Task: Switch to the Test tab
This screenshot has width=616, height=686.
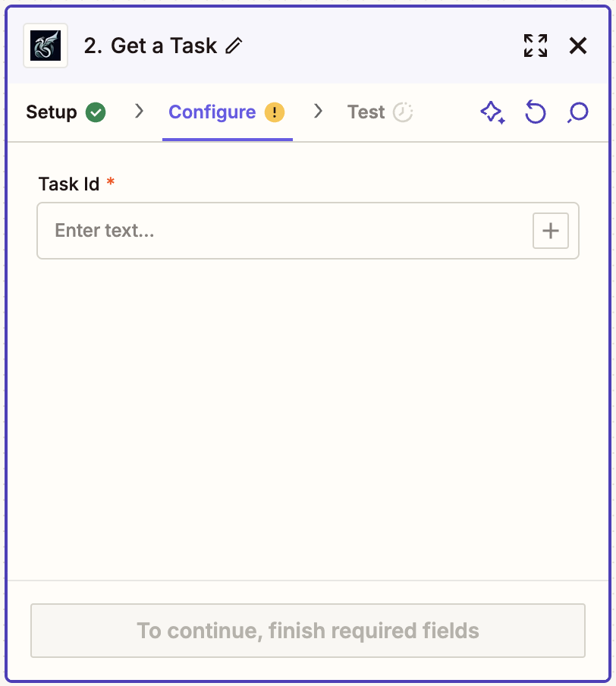Action: click(365, 112)
